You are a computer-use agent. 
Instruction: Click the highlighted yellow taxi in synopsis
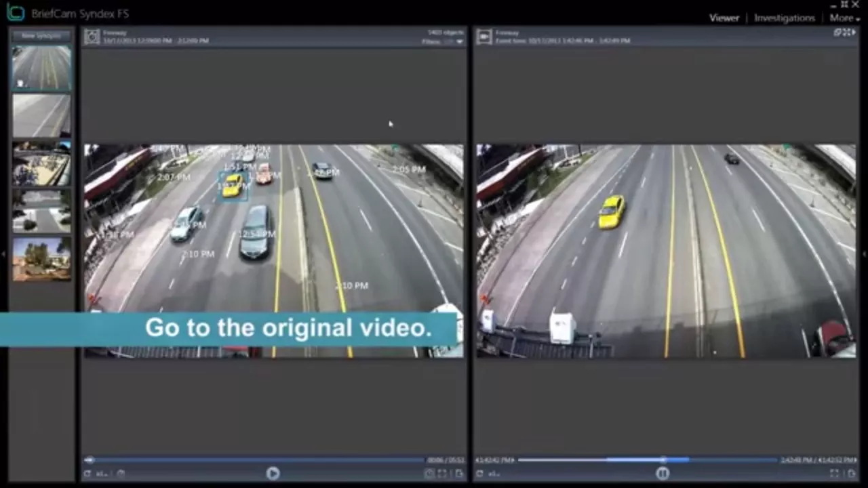coord(233,185)
